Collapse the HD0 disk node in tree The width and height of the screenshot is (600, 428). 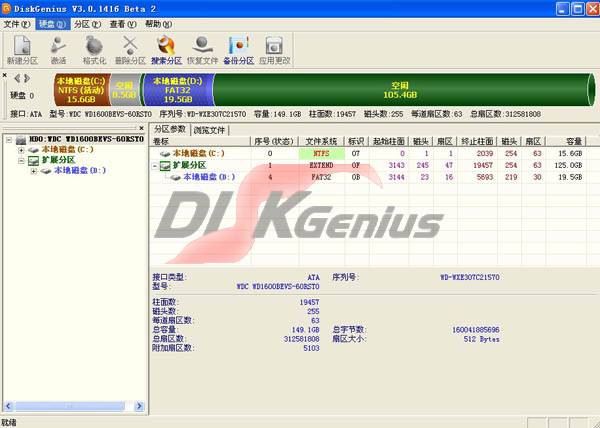[9, 140]
